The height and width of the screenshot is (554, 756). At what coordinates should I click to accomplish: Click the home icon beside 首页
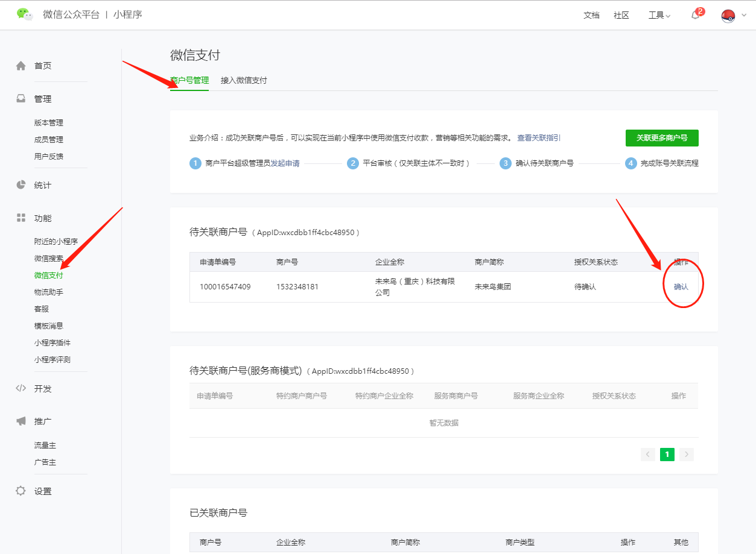tap(21, 66)
